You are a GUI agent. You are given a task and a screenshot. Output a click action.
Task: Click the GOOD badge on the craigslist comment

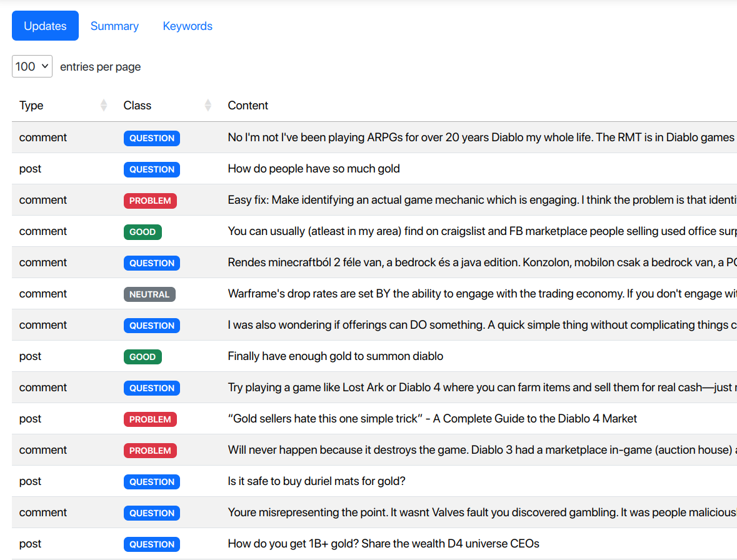coord(143,231)
